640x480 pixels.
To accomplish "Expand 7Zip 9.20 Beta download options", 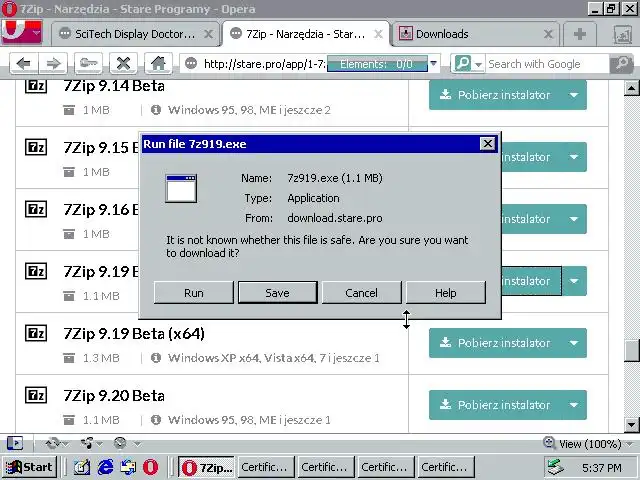I will pos(574,405).
